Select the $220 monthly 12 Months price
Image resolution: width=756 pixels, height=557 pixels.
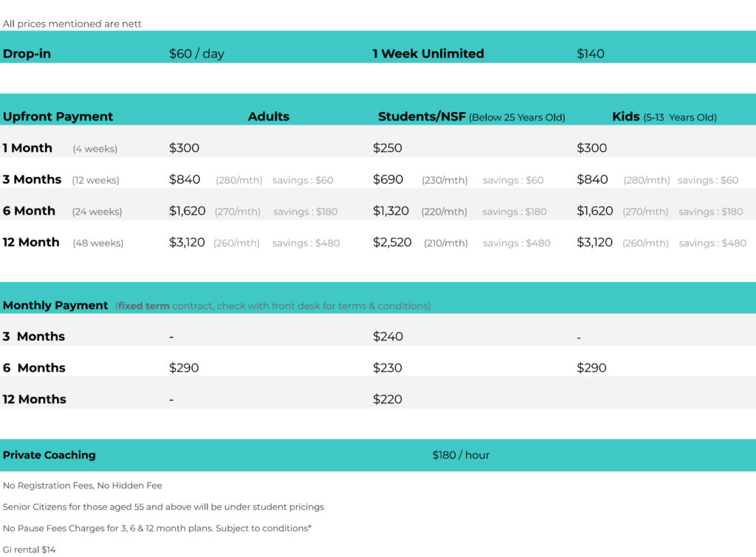pyautogui.click(x=388, y=399)
